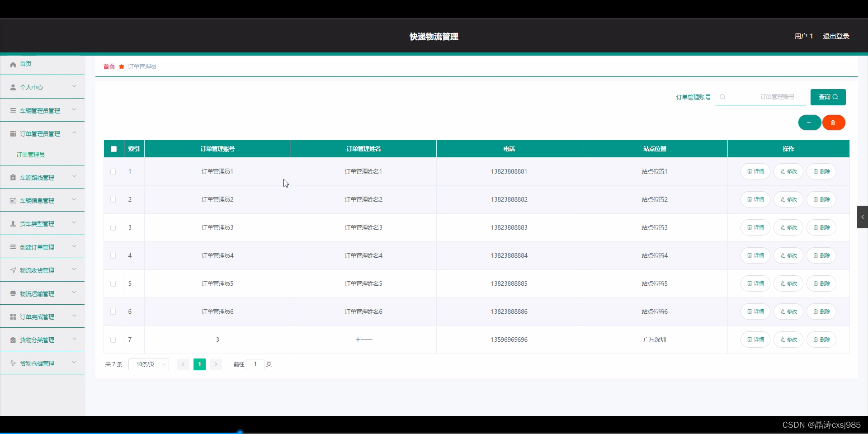868x434 pixels.
Task: Click the icon beside 车源路线管理
Action: pyautogui.click(x=13, y=178)
